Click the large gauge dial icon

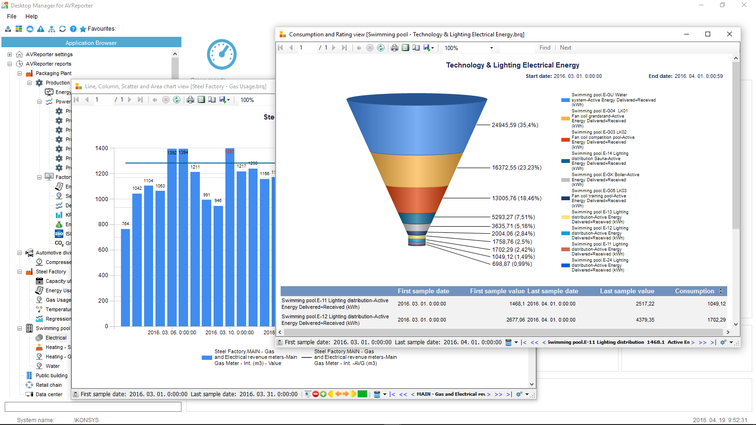(x=222, y=55)
